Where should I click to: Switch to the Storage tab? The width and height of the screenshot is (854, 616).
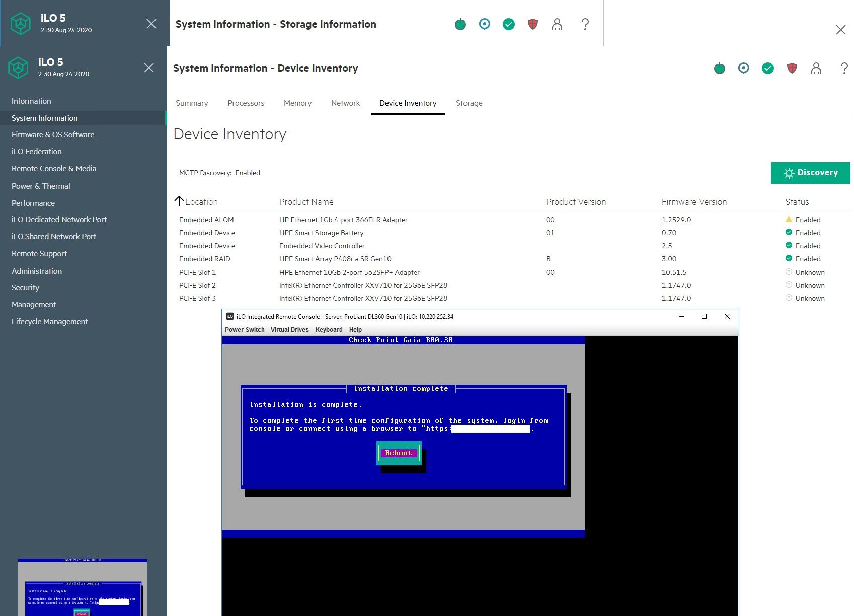coord(469,103)
